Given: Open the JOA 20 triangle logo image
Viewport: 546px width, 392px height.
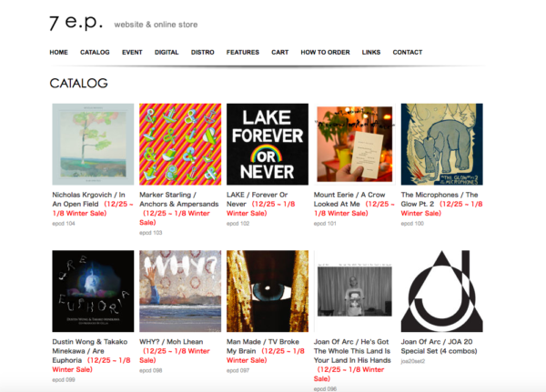Looking at the screenshot, I should (442, 291).
